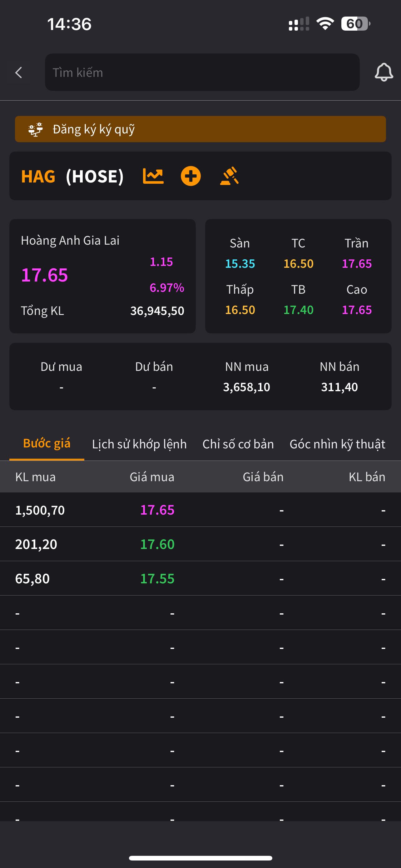Tap the Hoàng Anh Gia Lai company name
Screen dimensions: 401x868
[70, 241]
